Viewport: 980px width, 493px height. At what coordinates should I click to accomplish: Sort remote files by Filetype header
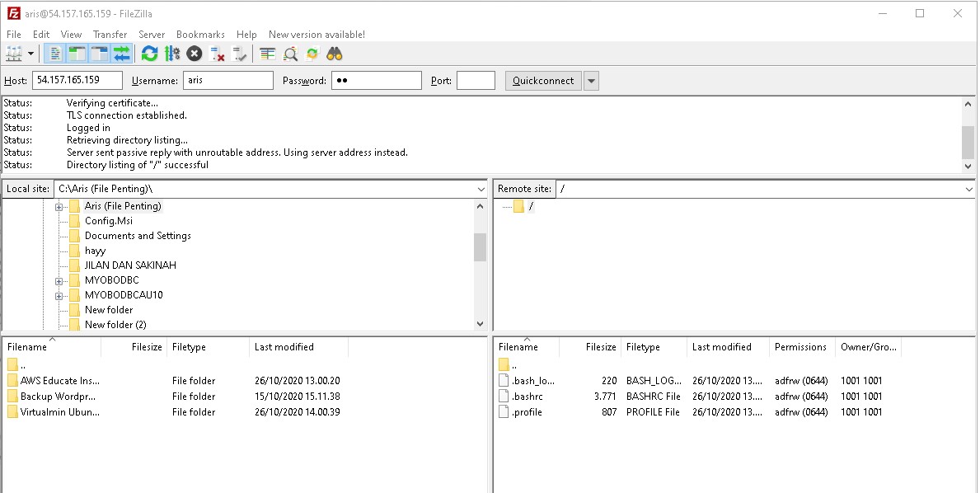click(x=654, y=347)
